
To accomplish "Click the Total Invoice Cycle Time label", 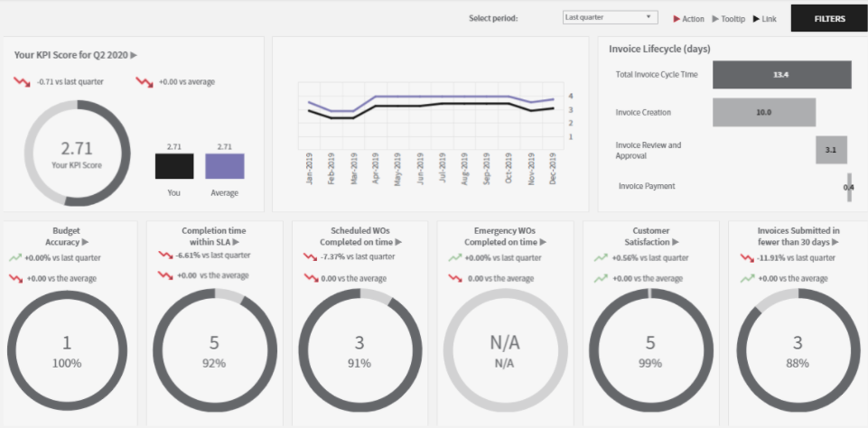I will pos(657,74).
